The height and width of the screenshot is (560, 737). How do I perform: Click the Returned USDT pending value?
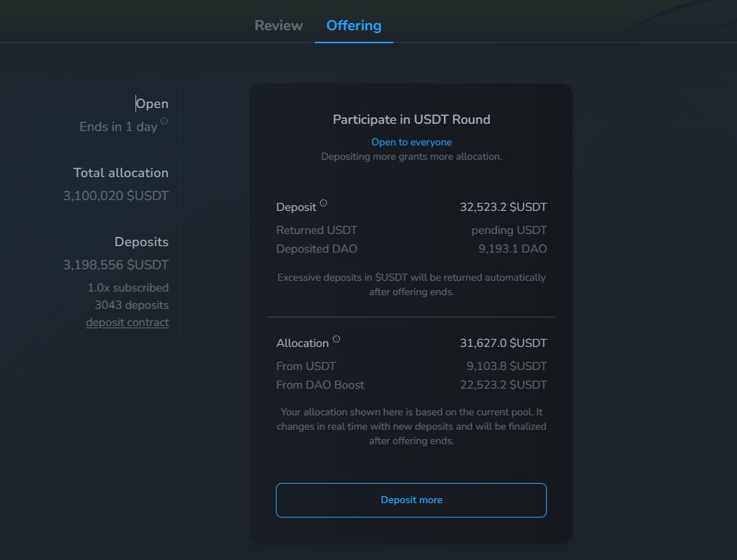[x=509, y=230]
